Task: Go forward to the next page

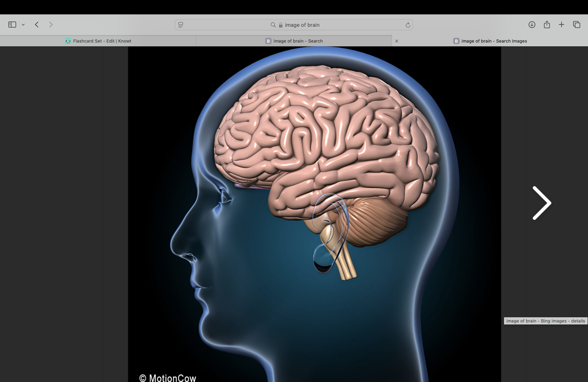Action: click(x=51, y=25)
